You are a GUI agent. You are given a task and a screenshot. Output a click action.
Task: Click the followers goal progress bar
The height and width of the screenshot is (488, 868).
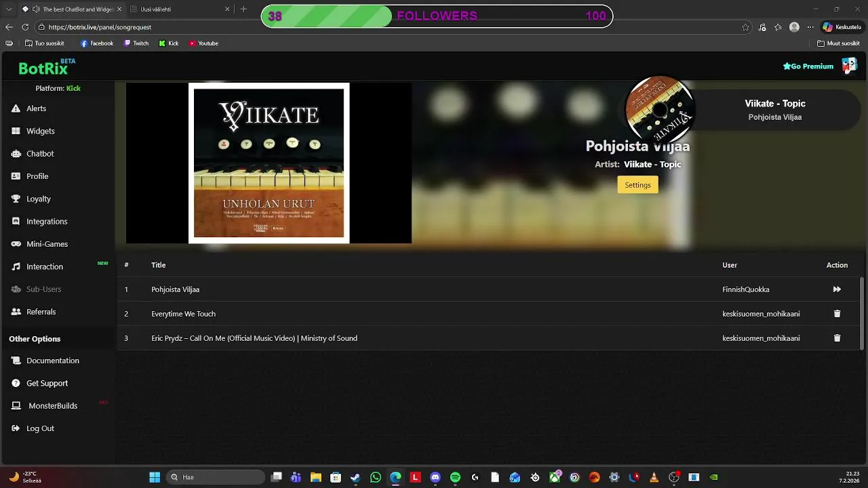click(437, 16)
